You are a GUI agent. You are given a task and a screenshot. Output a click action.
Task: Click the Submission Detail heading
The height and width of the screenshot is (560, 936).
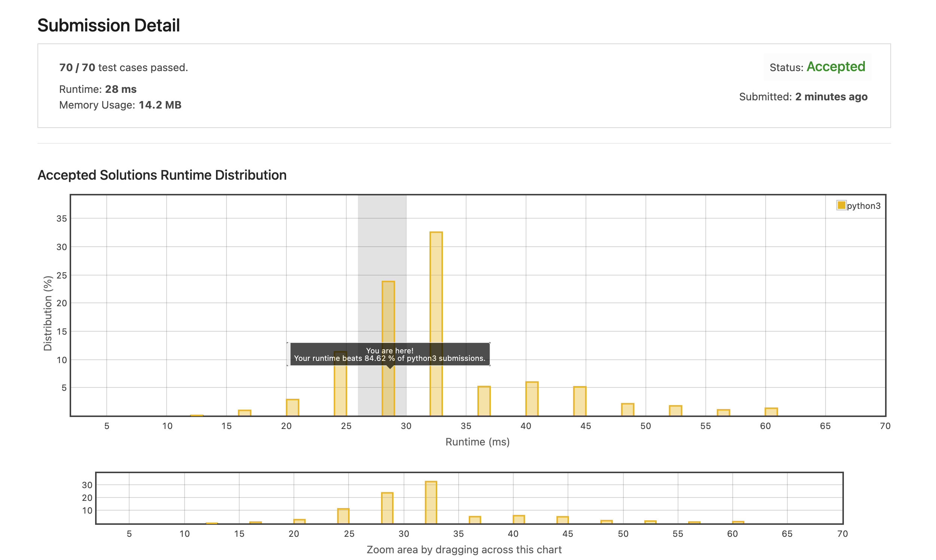(109, 25)
